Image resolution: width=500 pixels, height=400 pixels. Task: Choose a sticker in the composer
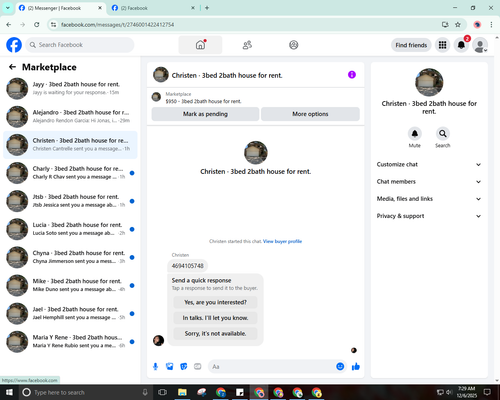184,367
